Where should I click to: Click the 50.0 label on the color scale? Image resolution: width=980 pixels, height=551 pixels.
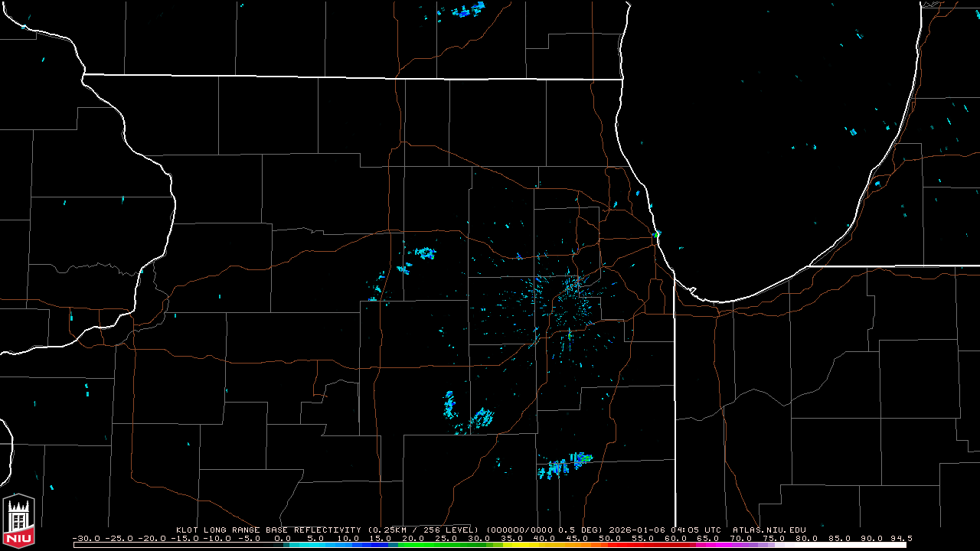click(609, 538)
